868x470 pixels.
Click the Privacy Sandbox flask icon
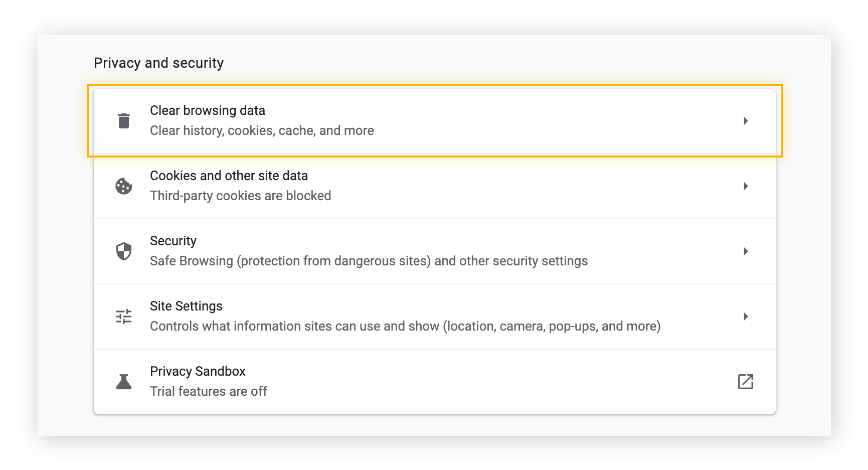point(124,382)
